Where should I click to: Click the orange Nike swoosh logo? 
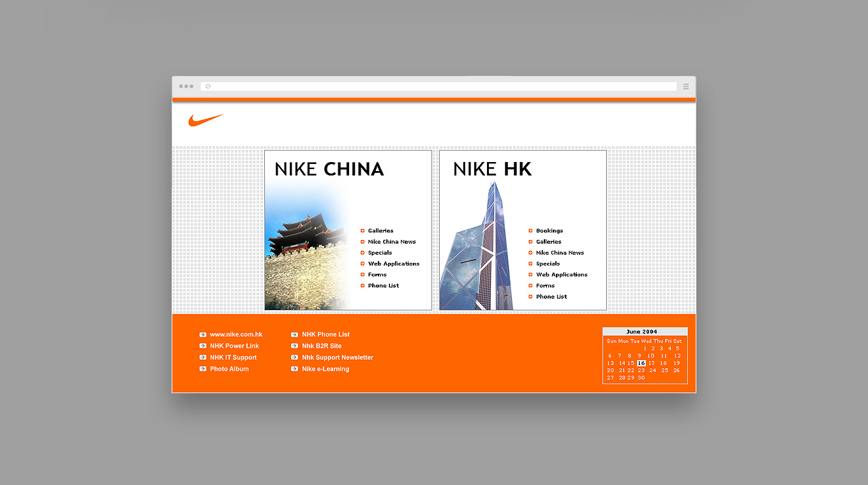[205, 120]
